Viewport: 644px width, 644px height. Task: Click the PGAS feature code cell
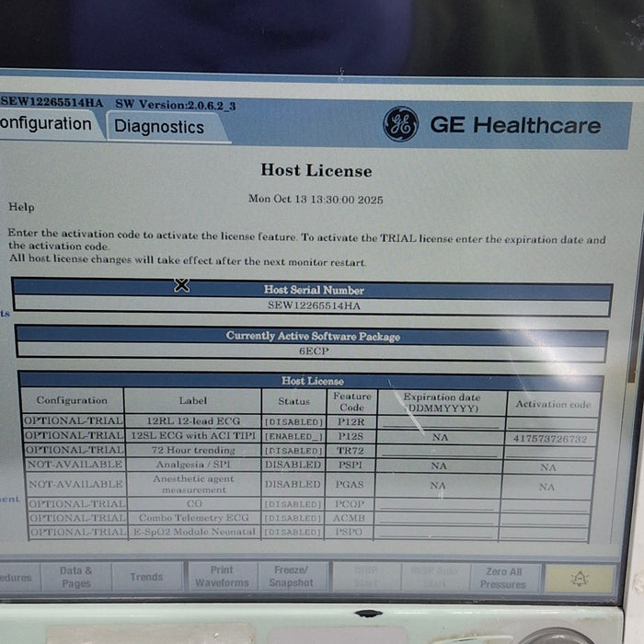[x=349, y=484]
